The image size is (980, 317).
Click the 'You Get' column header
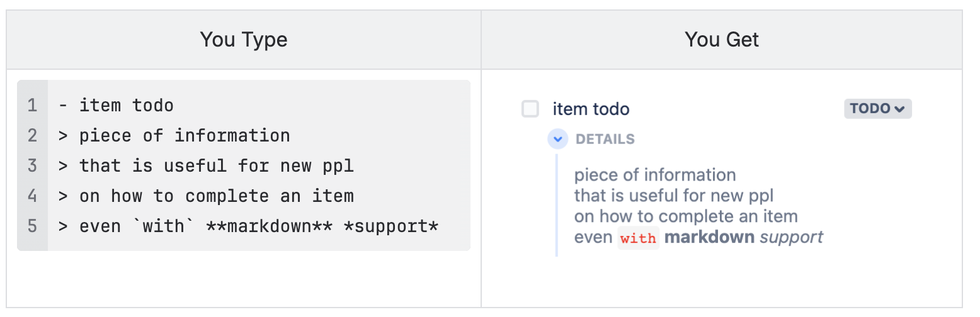click(722, 40)
